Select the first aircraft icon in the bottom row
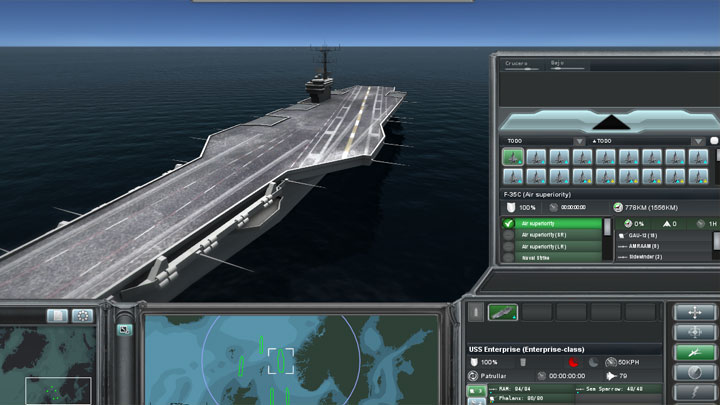 tap(513, 176)
